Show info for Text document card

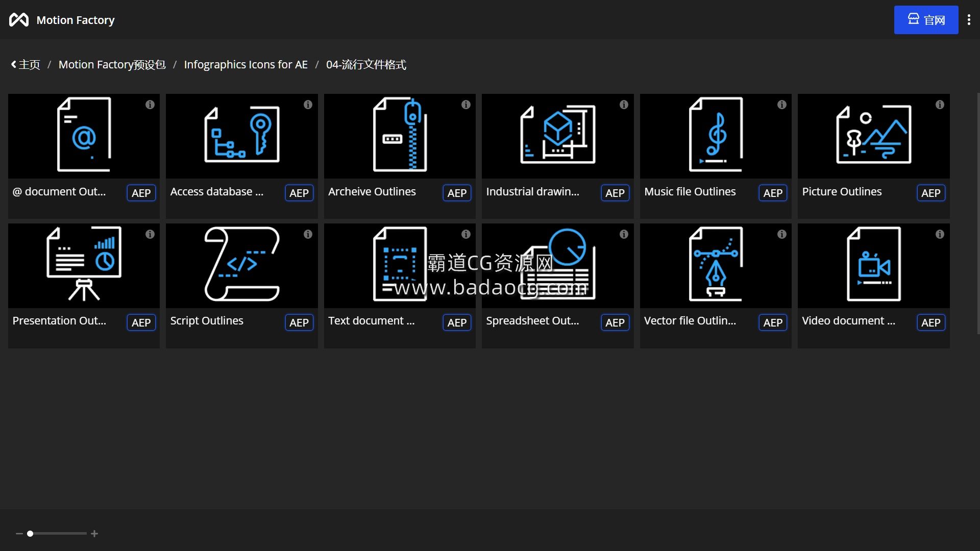[465, 234]
